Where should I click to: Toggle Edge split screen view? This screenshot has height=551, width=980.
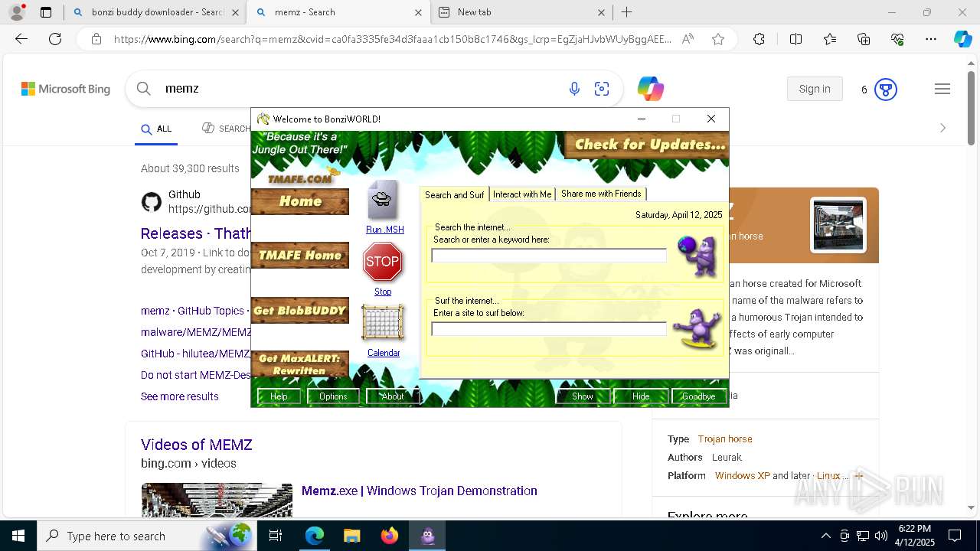(x=795, y=39)
